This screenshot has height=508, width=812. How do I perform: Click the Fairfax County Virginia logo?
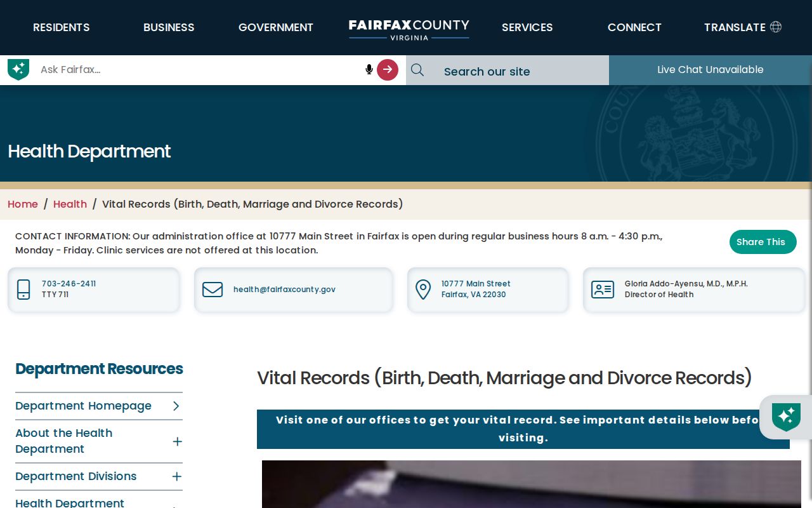pyautogui.click(x=409, y=29)
